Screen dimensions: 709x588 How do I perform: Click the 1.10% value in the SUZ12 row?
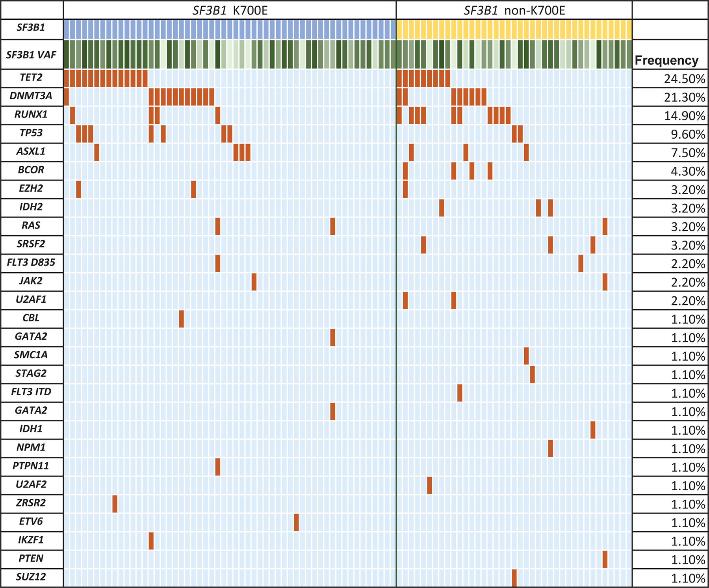(x=688, y=579)
